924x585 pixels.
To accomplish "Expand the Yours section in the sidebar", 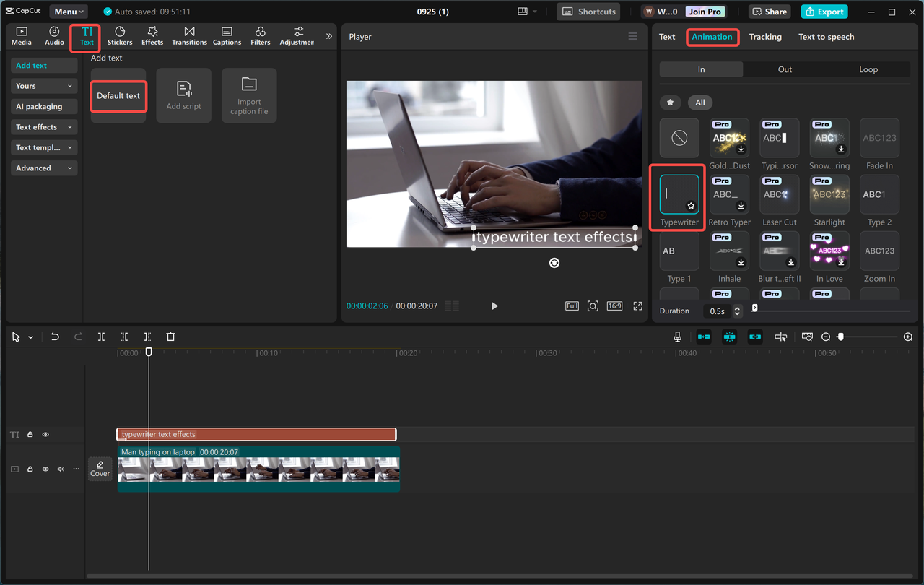I will click(43, 86).
